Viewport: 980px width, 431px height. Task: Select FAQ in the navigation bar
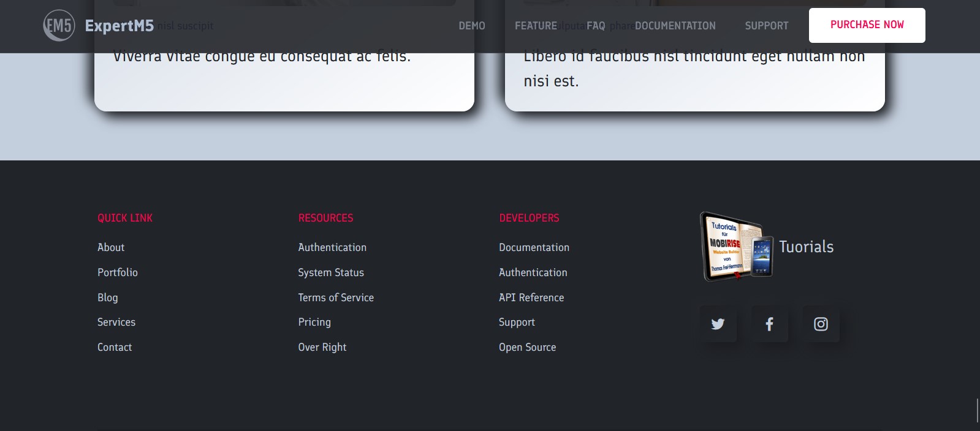tap(596, 26)
